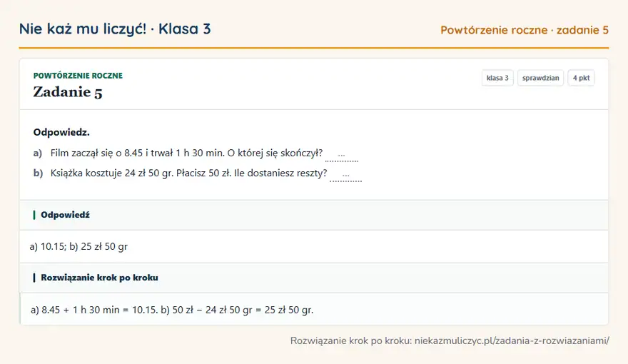The width and height of the screenshot is (628, 364).
Task: Collapse the 'Odpowiedź' section header
Action: (x=314, y=215)
